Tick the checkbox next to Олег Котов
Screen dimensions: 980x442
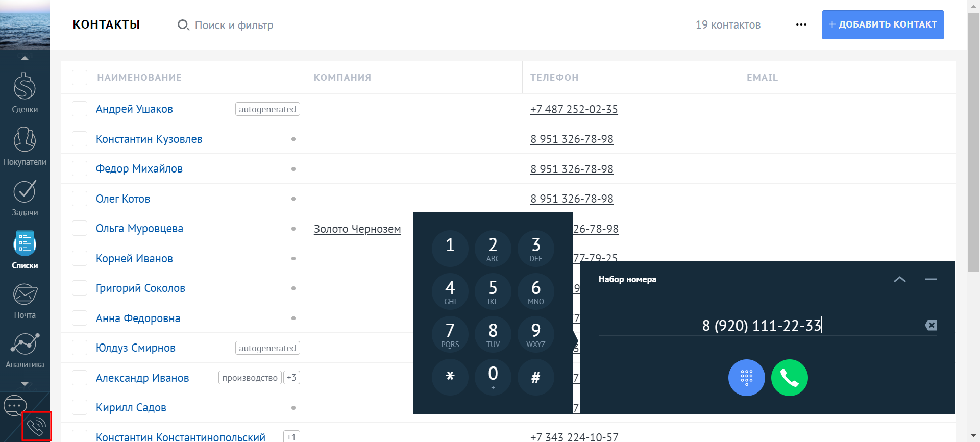click(80, 199)
